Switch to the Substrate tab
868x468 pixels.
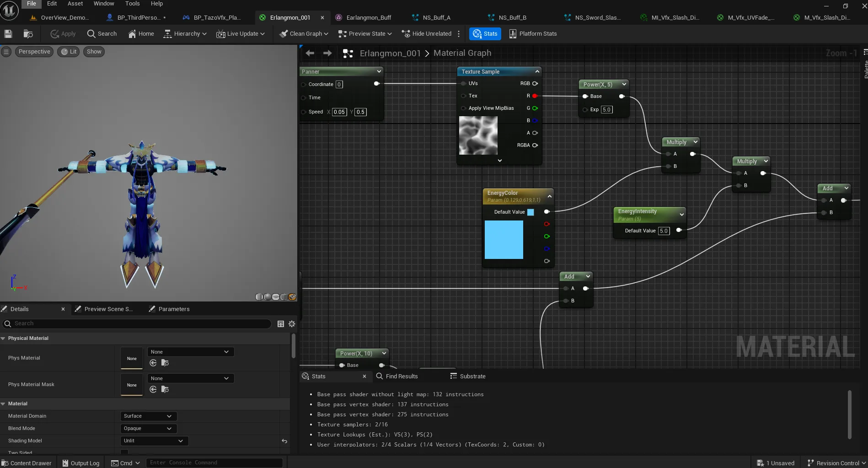click(468, 377)
